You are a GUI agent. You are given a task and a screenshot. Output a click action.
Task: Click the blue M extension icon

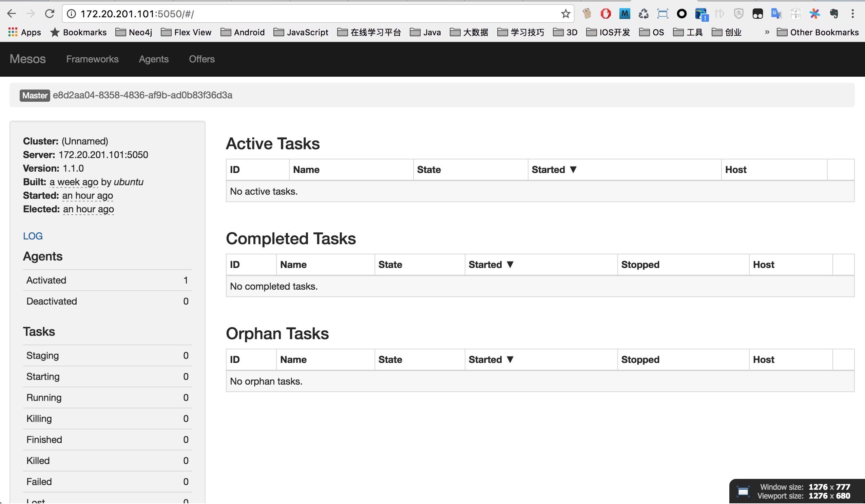point(625,14)
